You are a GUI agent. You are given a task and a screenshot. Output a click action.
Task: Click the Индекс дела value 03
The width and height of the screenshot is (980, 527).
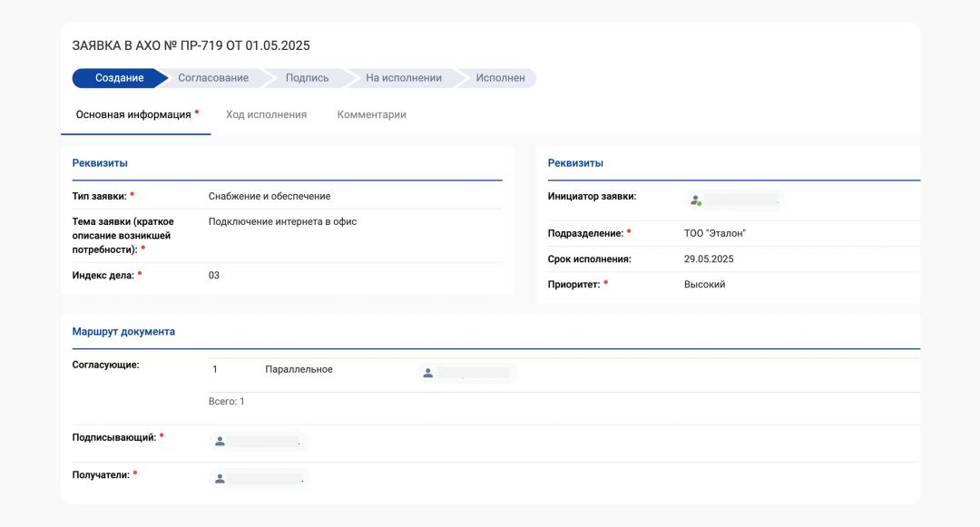214,276
